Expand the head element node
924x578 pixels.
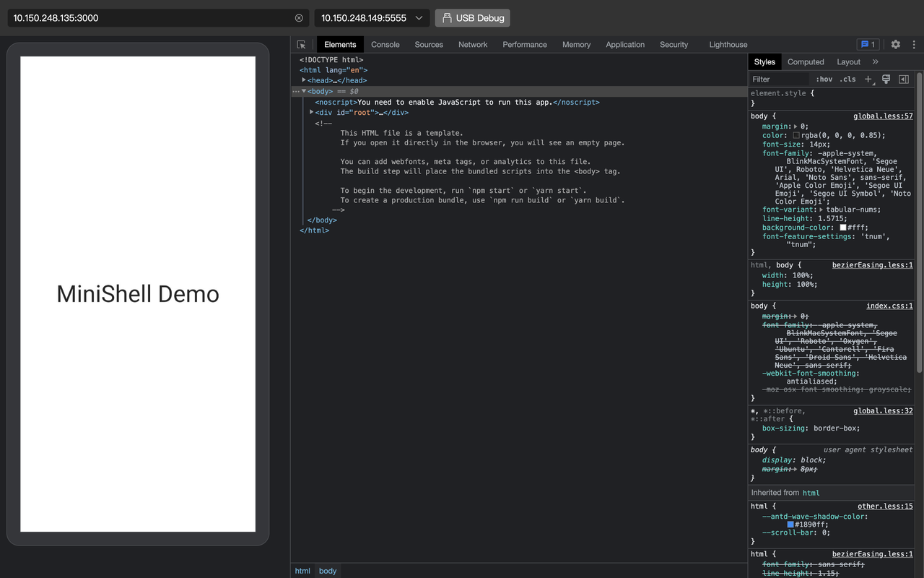tap(304, 80)
